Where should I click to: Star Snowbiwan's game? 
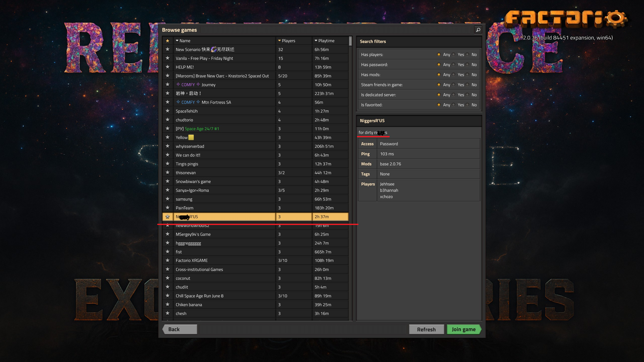pyautogui.click(x=168, y=182)
